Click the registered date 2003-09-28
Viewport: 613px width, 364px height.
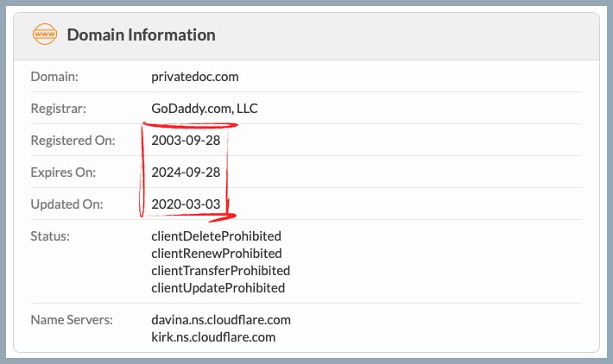tap(186, 141)
